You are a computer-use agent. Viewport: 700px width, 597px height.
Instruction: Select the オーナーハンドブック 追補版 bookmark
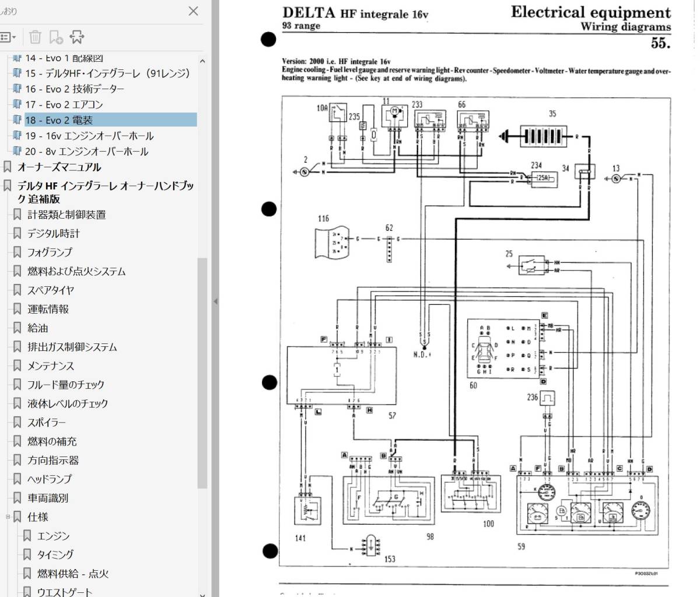tap(106, 192)
